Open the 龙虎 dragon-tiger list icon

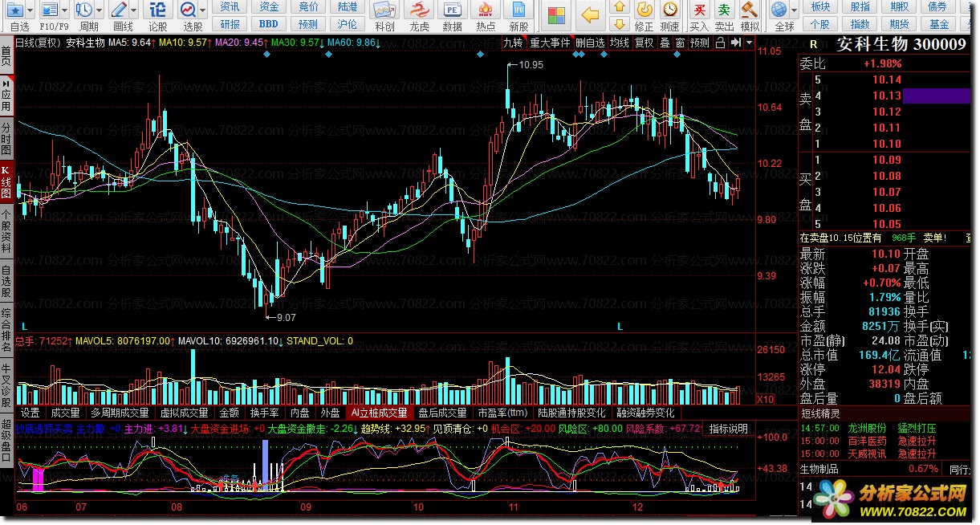[419, 10]
